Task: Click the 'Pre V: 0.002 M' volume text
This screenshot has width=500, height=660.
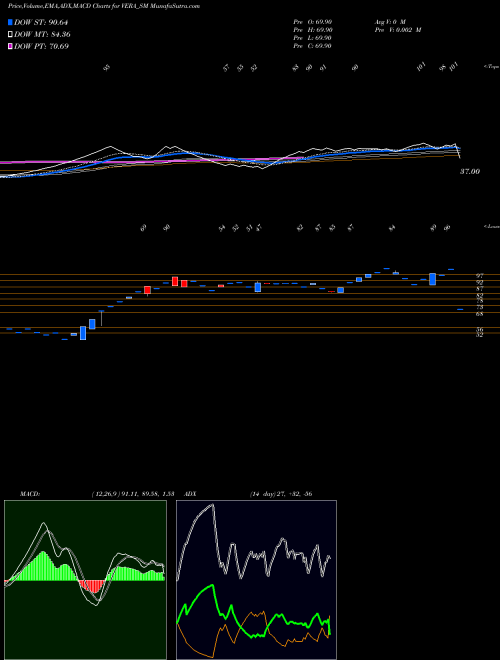Action: (398, 30)
